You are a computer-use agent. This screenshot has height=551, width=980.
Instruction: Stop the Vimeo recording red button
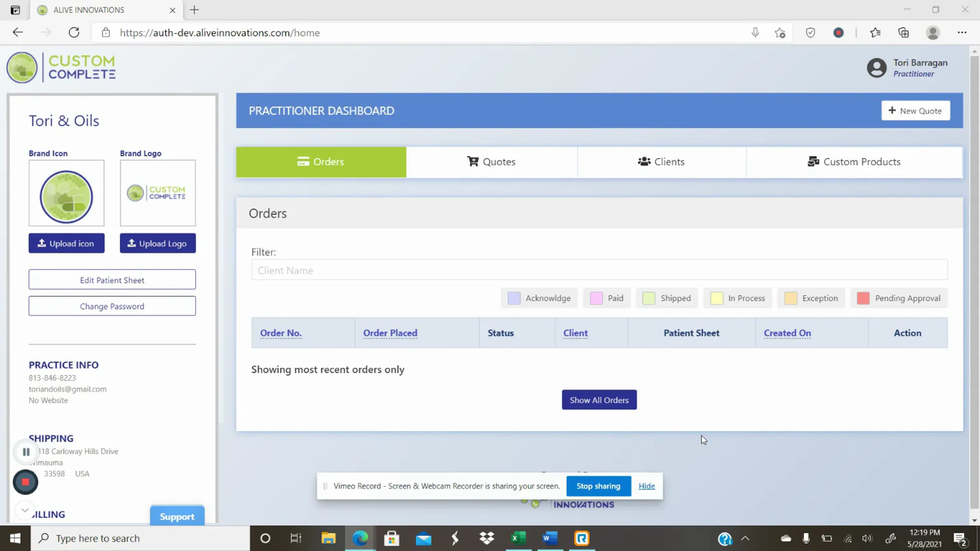[25, 482]
